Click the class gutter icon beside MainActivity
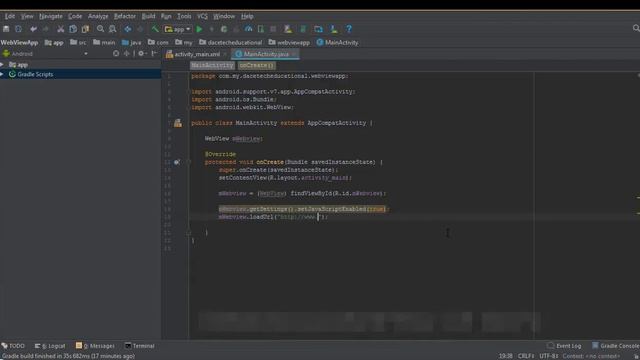Viewport: 640px width, 360px height. pyautogui.click(x=178, y=123)
